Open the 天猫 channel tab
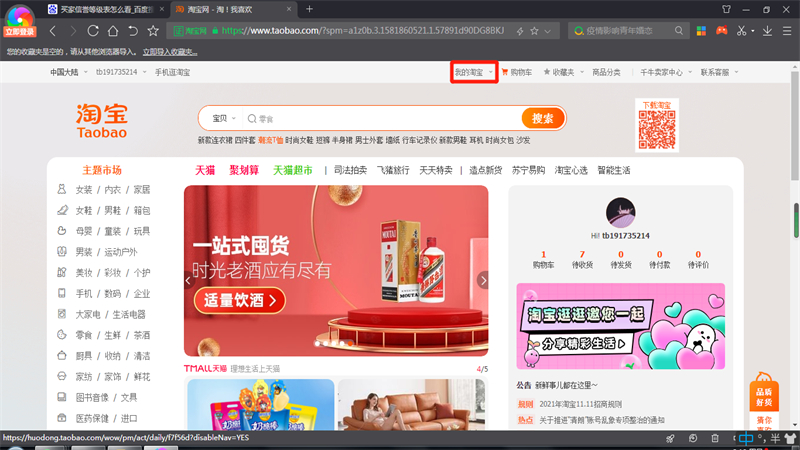Viewport: 800px width, 450px height. coord(205,170)
